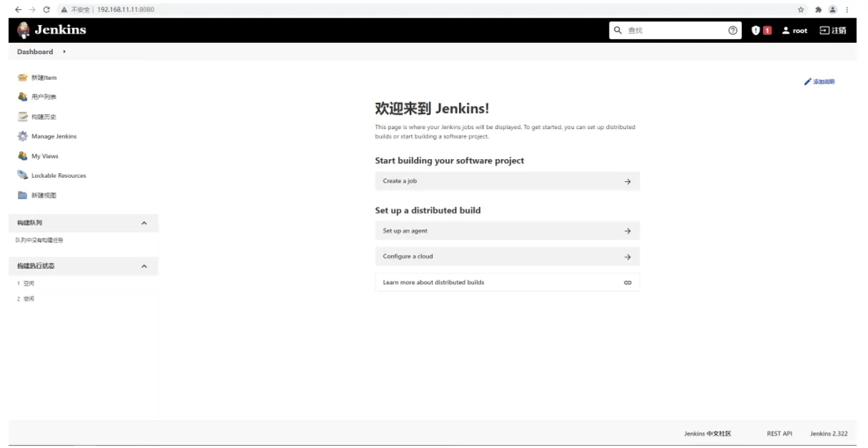Viewport: 868px width, 448px height.
Task: Open the REST API footer link
Action: point(779,434)
